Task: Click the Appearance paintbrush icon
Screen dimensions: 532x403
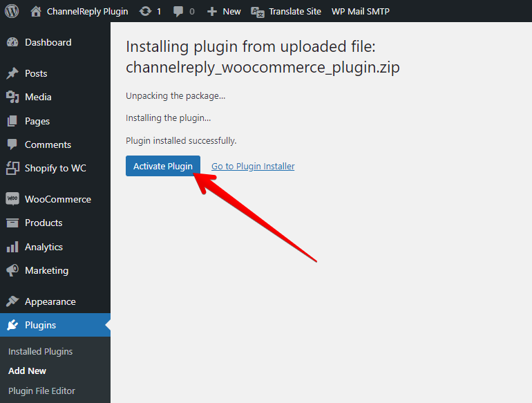Action: 12,301
